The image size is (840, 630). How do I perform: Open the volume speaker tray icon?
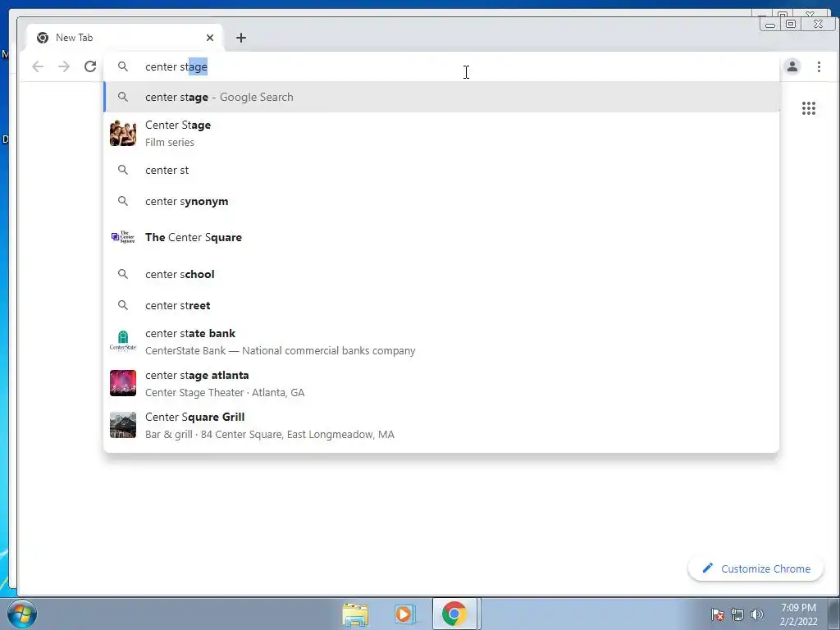(x=757, y=614)
